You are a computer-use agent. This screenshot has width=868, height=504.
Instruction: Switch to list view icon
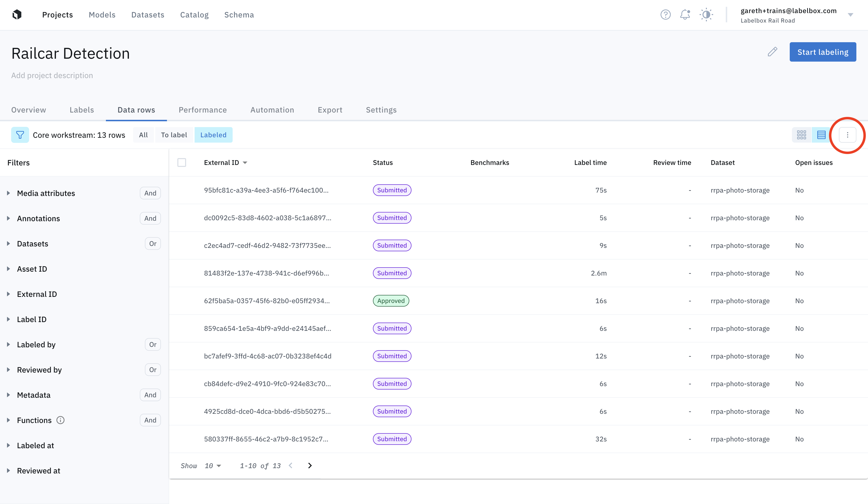pos(821,135)
